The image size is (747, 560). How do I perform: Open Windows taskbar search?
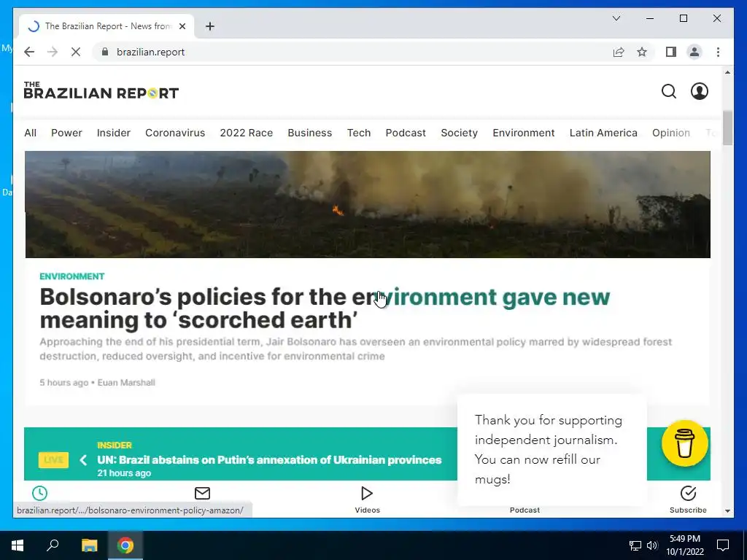coord(53,545)
